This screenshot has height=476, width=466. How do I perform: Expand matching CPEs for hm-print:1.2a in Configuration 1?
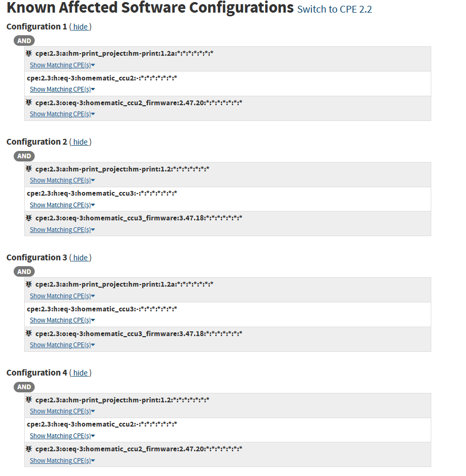click(62, 65)
